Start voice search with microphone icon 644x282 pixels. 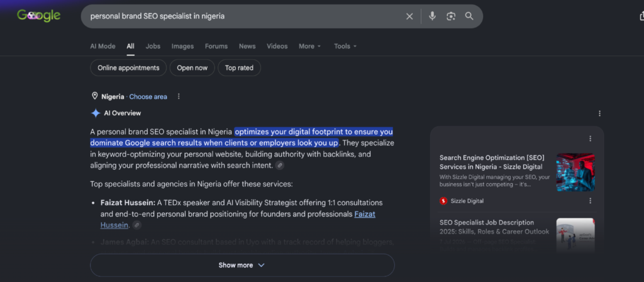[x=432, y=16]
